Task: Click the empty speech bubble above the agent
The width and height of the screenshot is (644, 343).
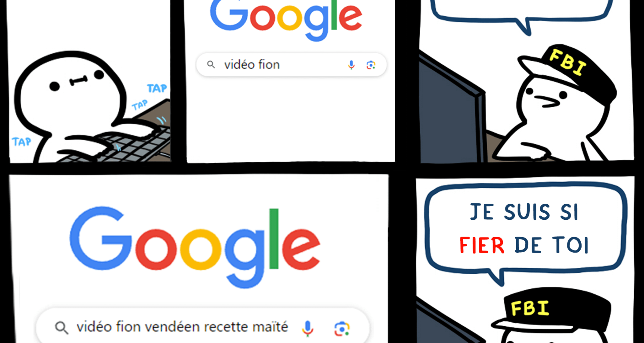Action: pos(522,13)
